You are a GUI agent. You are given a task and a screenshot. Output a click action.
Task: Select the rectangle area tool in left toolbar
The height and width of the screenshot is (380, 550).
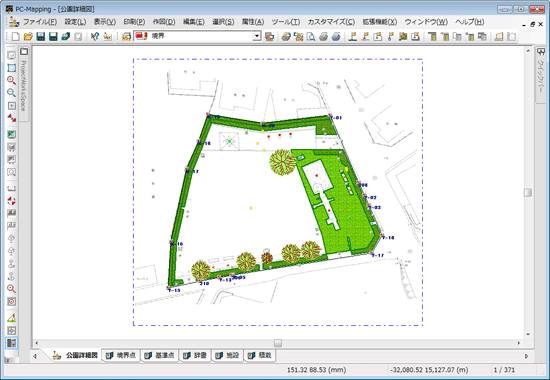coord(11,68)
